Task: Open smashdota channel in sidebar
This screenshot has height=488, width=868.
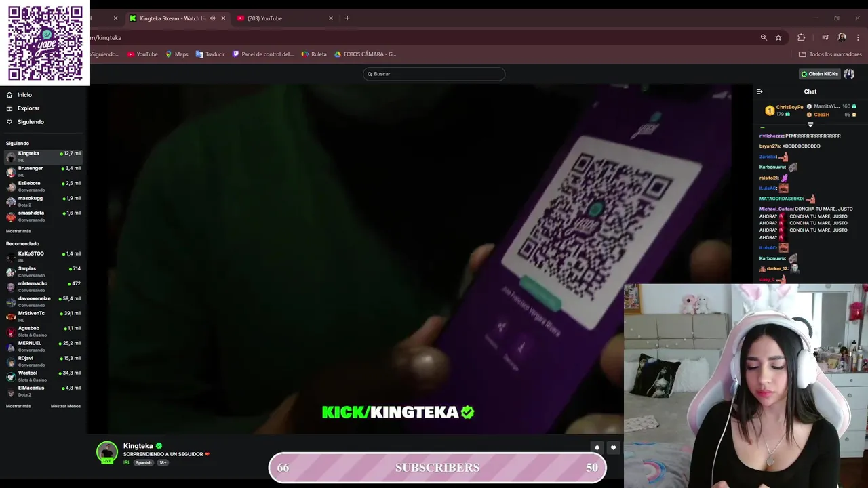Action: pos(43,216)
